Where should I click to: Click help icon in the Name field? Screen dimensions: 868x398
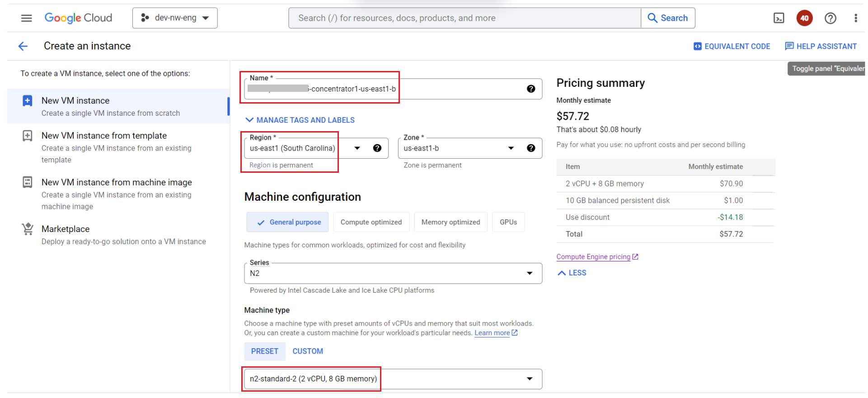click(531, 89)
